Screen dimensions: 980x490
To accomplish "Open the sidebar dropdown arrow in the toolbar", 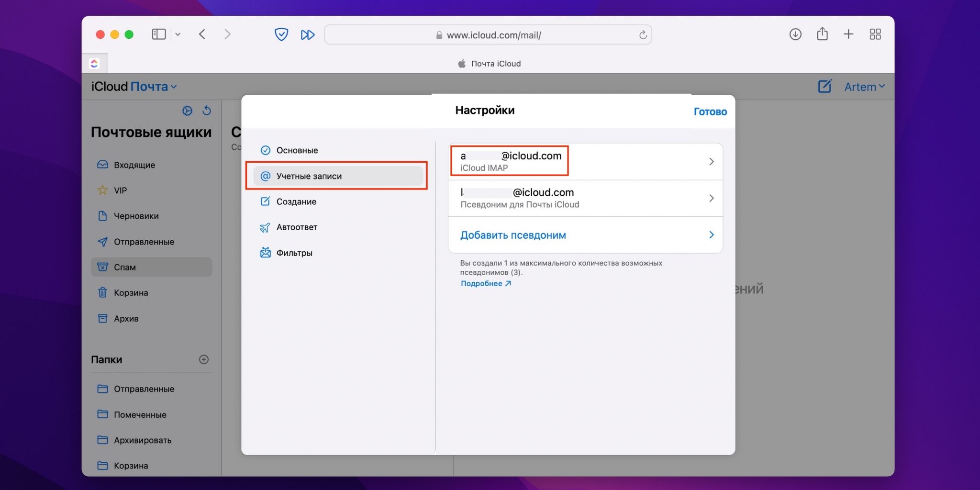I will click(x=178, y=34).
